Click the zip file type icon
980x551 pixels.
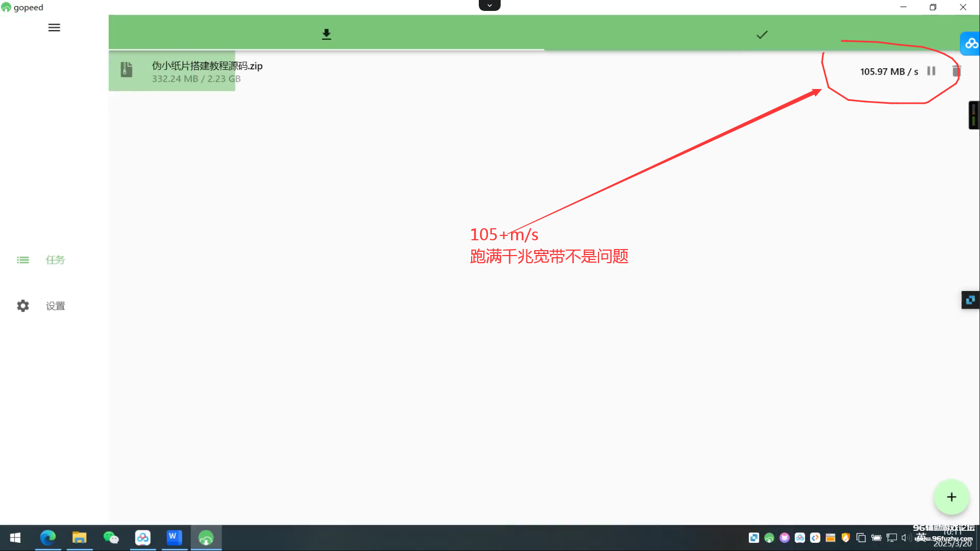click(127, 69)
